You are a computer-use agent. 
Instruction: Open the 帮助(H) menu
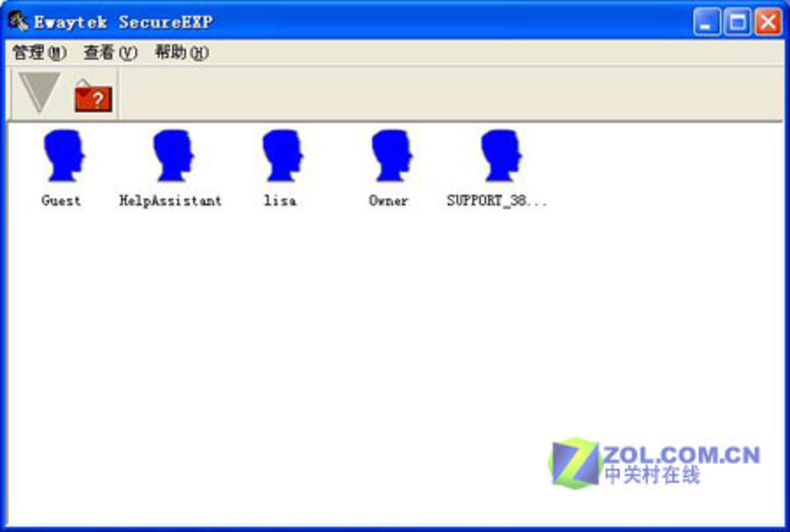[182, 53]
